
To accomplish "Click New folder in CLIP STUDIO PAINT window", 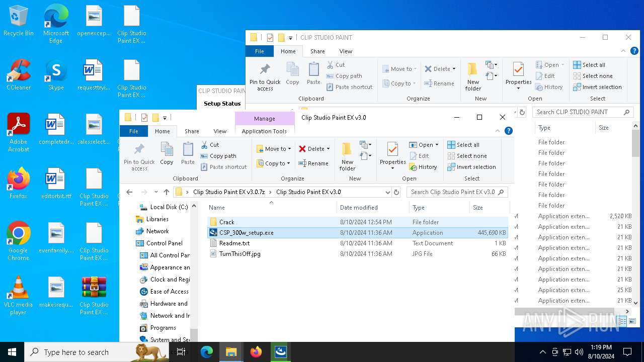I will [x=473, y=76].
